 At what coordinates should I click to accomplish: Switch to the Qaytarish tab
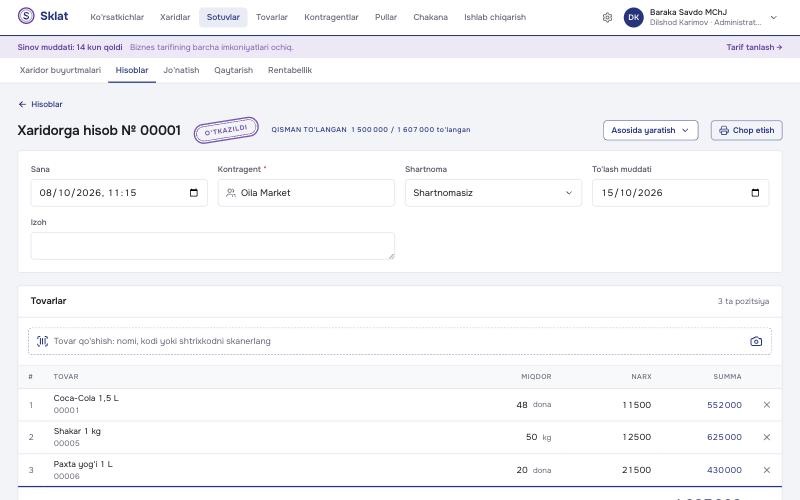(234, 70)
